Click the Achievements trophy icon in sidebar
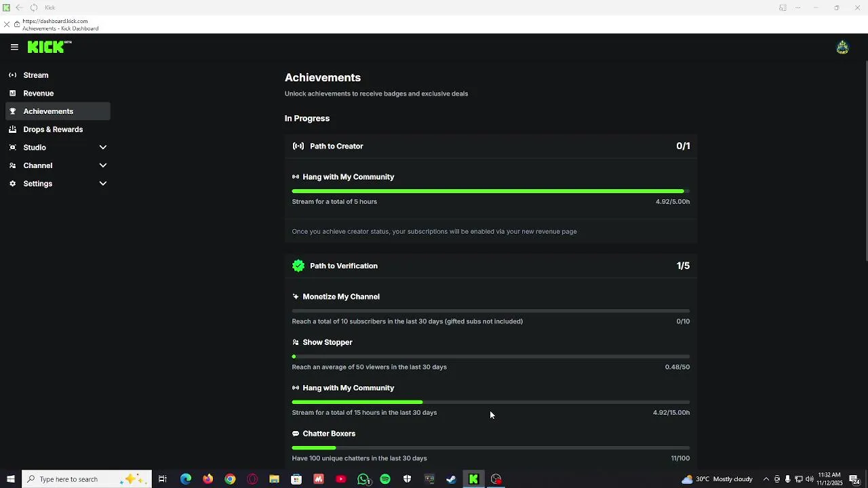868x488 pixels. 13,111
